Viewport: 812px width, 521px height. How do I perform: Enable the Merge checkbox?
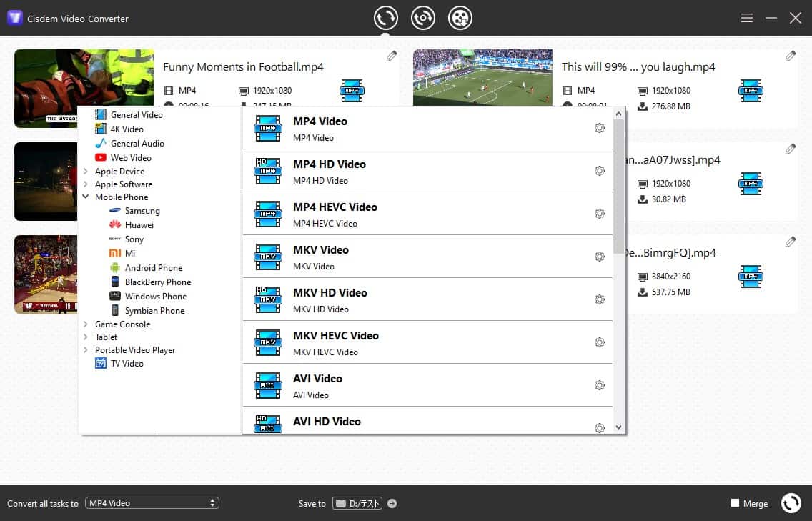(736, 503)
